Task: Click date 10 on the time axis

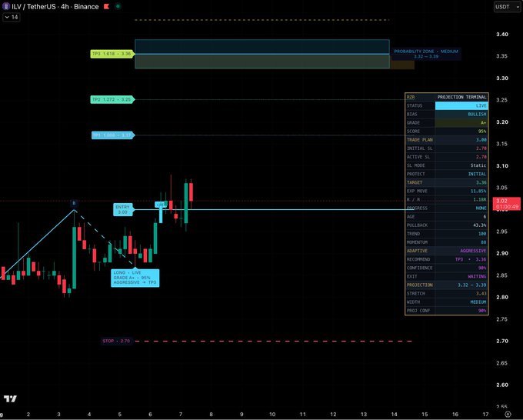Action: tap(272, 415)
